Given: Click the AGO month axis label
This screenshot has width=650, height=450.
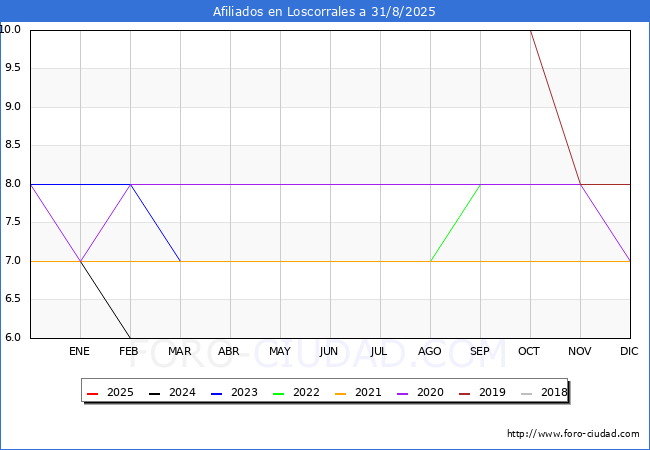Looking at the screenshot, I should 429,351.
